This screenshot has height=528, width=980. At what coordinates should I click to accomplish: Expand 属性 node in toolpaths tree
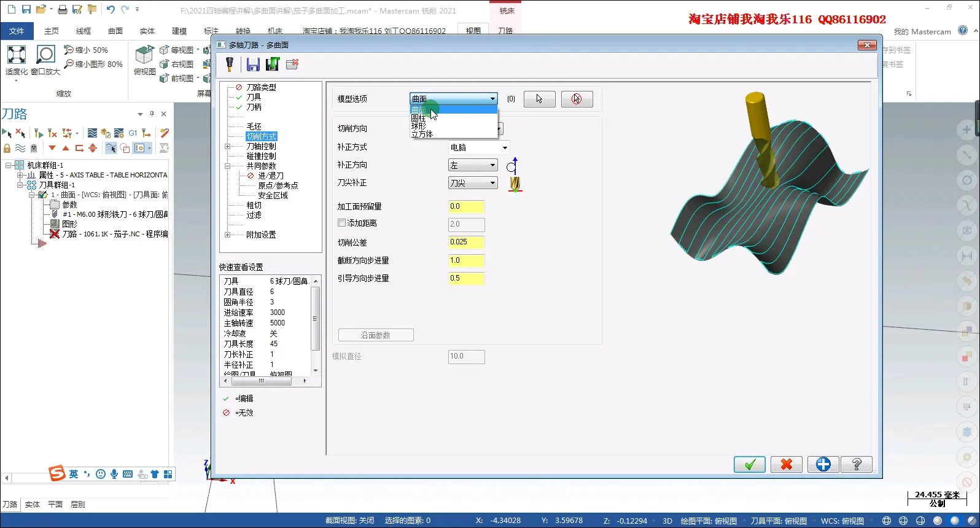[x=20, y=175]
